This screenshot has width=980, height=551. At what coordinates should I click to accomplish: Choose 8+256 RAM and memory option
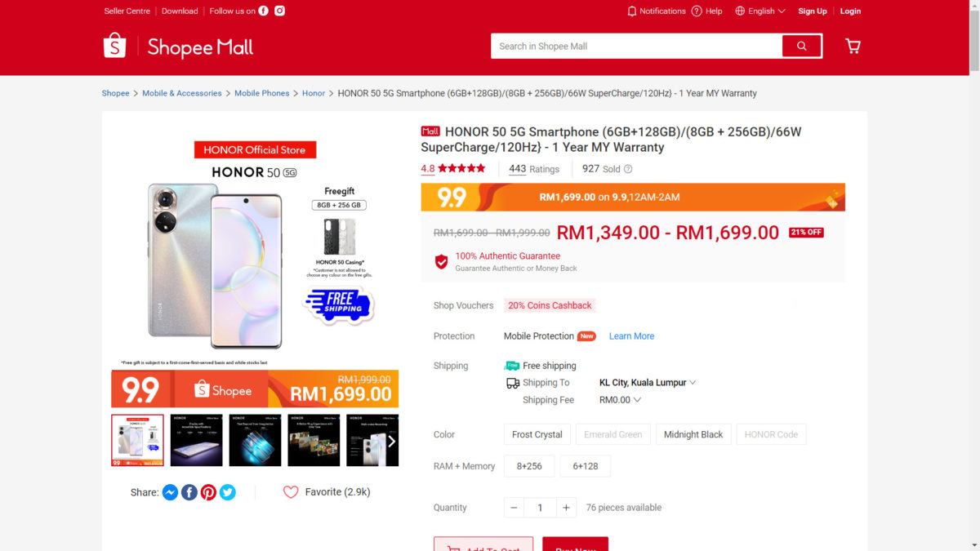click(x=529, y=466)
